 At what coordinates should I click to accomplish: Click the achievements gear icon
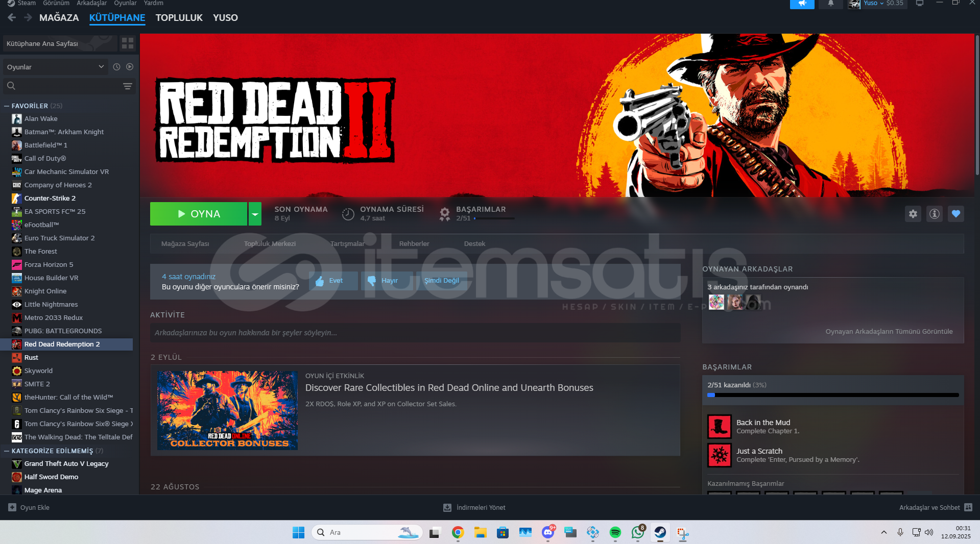[445, 214]
